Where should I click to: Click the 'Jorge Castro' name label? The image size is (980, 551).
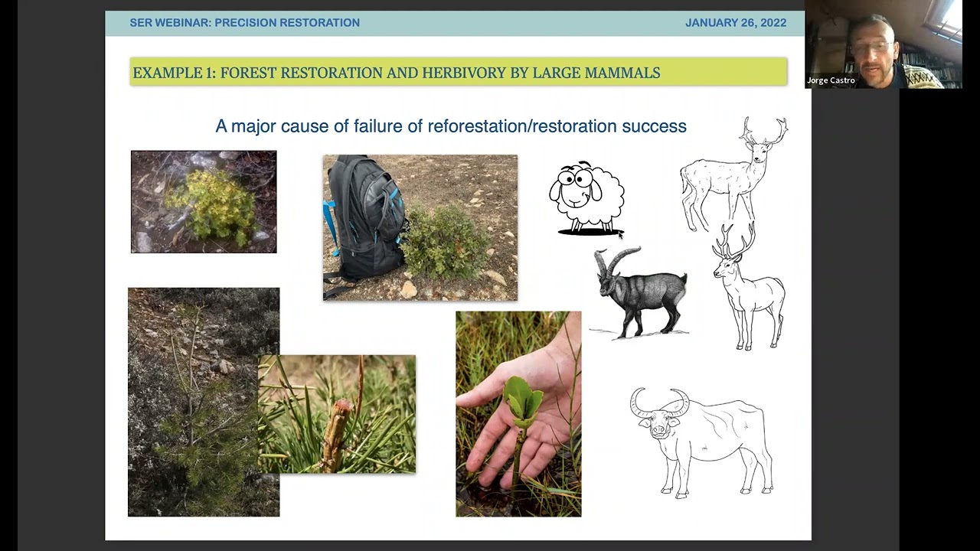[x=831, y=80]
